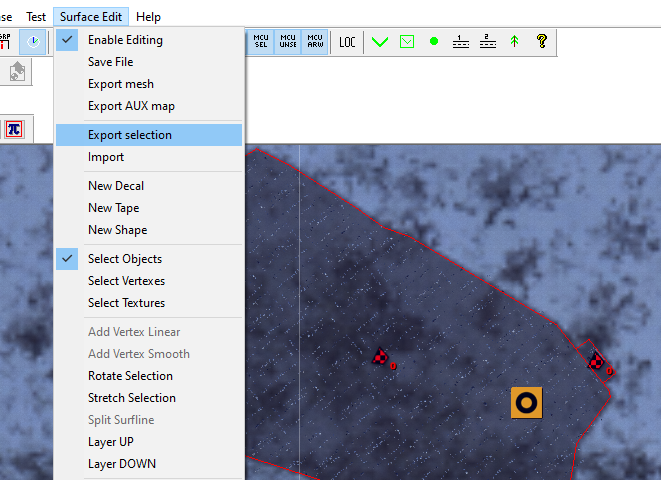
Task: Click the green up-arrow toolbar icon
Action: [514, 42]
